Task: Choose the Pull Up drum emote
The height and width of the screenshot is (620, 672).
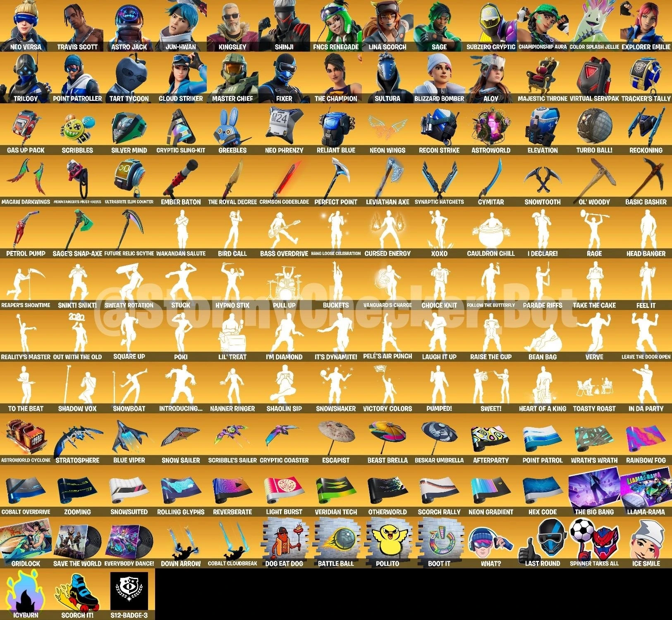Action: click(x=284, y=284)
